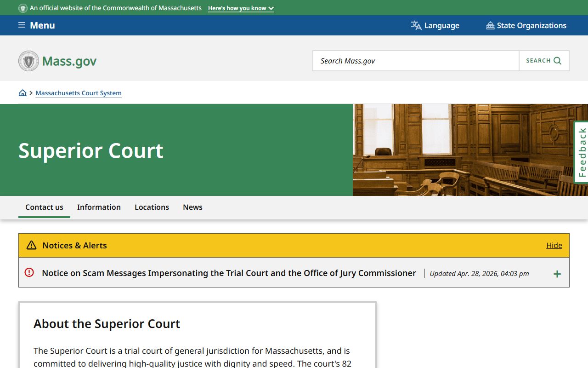Screen dimensions: 588x368
Task: Click the "Updated Apr. 28, 2026" timestamp
Action: click(x=479, y=274)
